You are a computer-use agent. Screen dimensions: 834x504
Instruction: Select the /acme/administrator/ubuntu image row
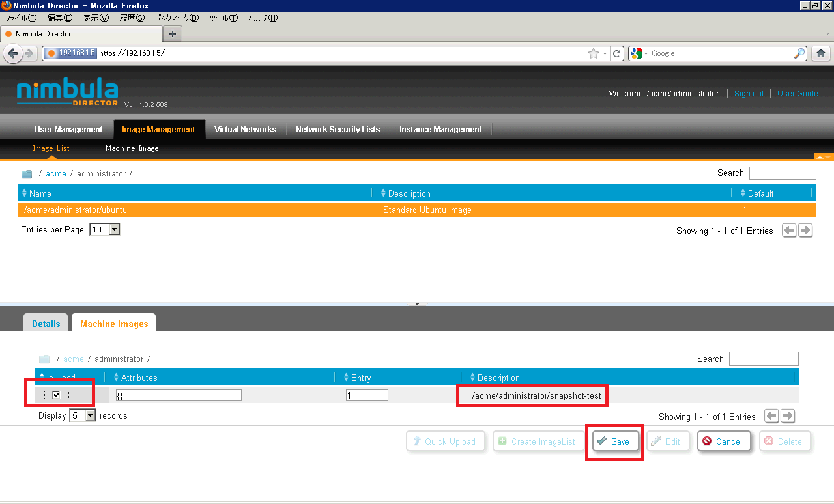pos(416,210)
